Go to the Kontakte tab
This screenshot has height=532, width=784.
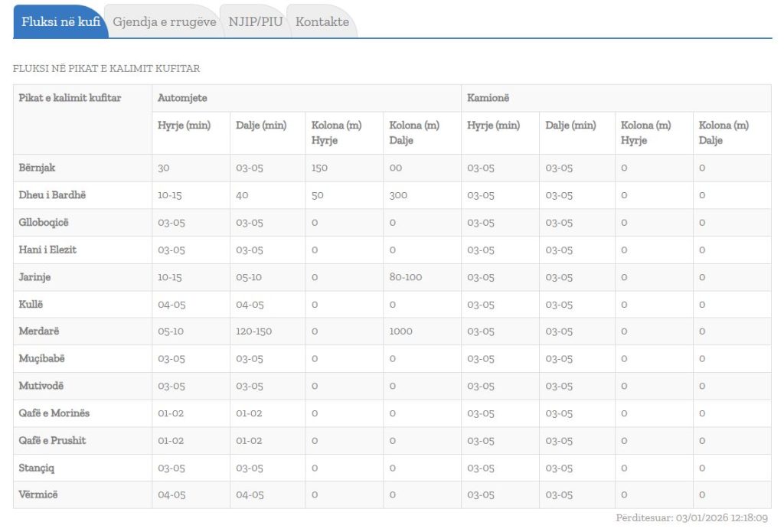pos(322,22)
